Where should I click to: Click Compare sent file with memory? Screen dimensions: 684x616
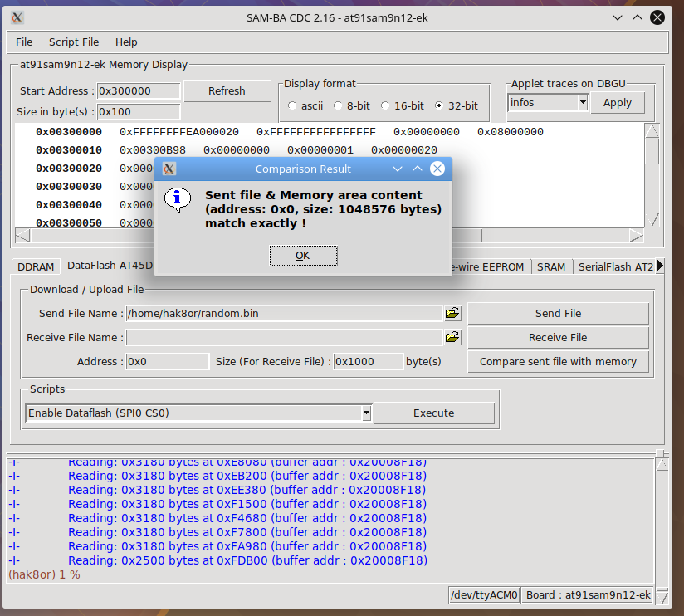[x=558, y=362]
